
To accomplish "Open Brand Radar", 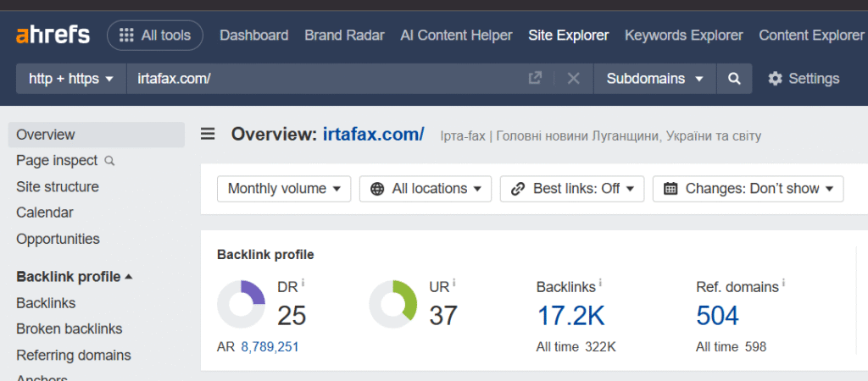I will [344, 36].
